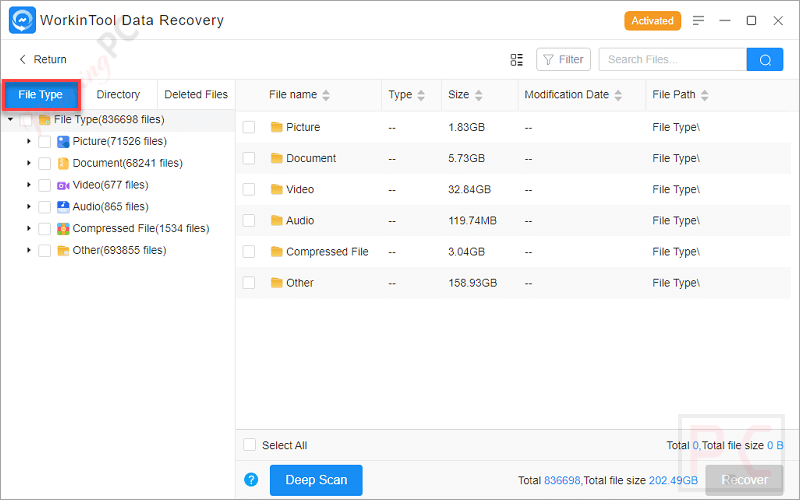Click the Other folder icon in file list
The height and width of the screenshot is (500, 800).
(x=277, y=283)
